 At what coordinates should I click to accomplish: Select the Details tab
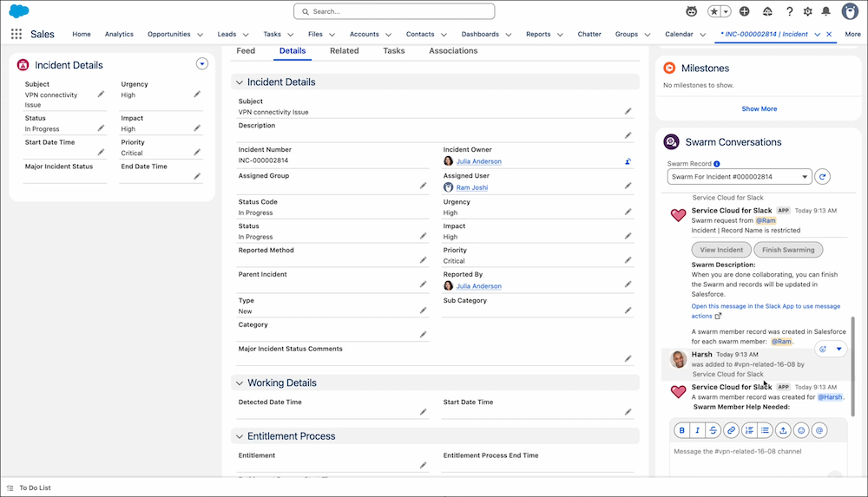(x=293, y=50)
